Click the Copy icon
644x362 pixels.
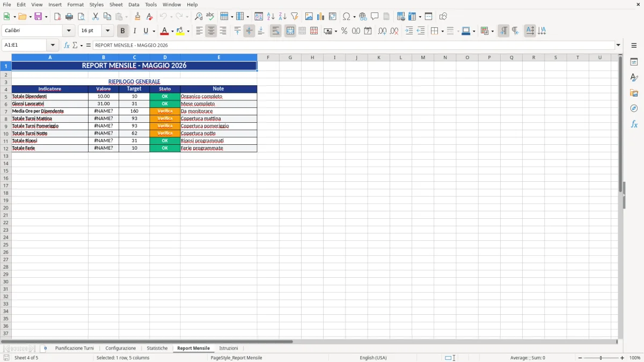click(x=107, y=17)
